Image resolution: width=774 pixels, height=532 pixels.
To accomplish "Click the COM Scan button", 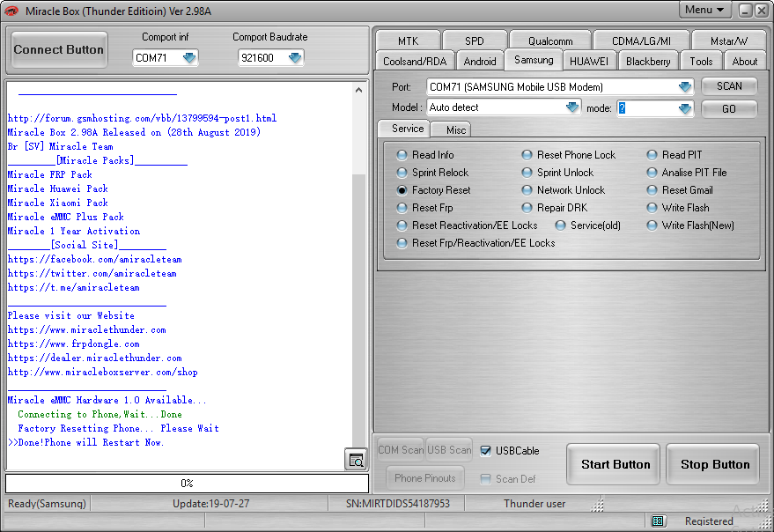I will tap(401, 450).
